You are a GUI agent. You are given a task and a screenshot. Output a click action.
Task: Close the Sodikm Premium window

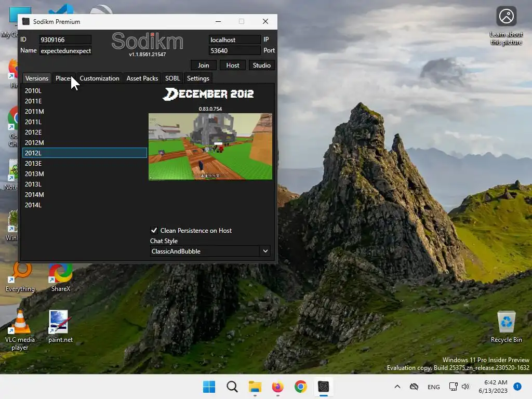click(x=265, y=21)
